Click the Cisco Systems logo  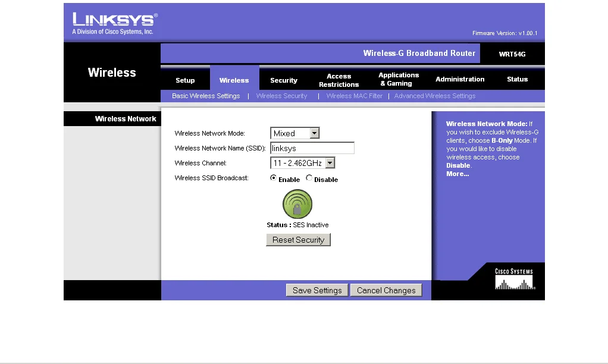click(x=514, y=279)
